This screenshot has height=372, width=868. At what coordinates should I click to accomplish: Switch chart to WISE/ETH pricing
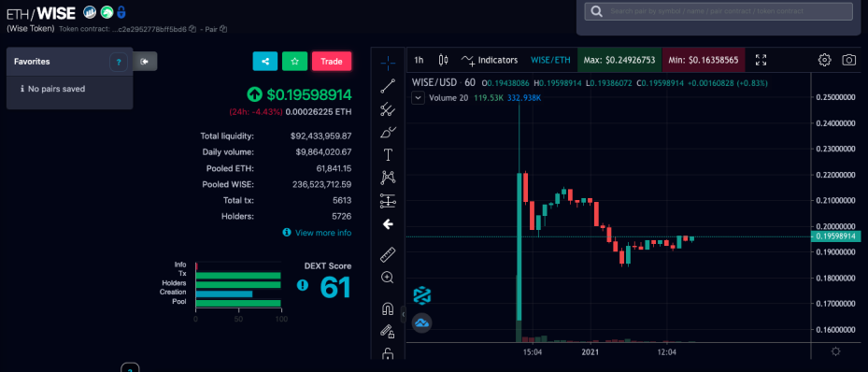tap(549, 60)
